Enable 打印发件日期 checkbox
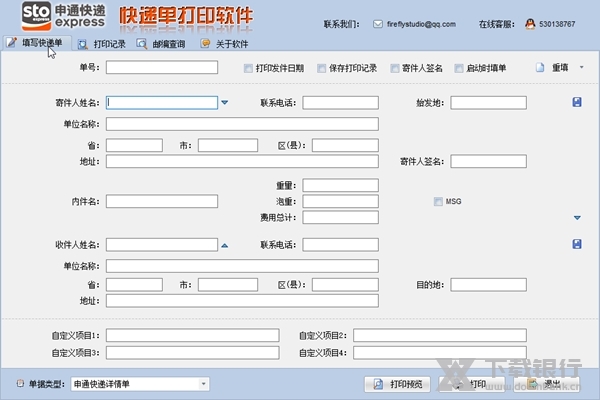The height and width of the screenshot is (400, 600). pos(248,68)
